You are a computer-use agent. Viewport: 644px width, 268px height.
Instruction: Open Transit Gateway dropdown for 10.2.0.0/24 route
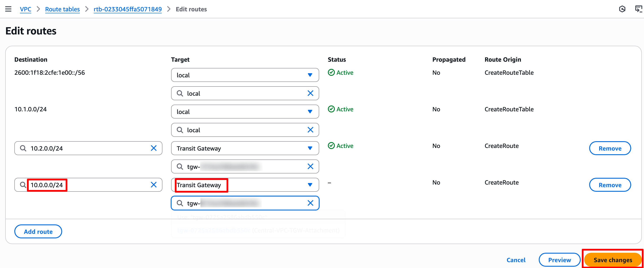pyautogui.click(x=245, y=148)
